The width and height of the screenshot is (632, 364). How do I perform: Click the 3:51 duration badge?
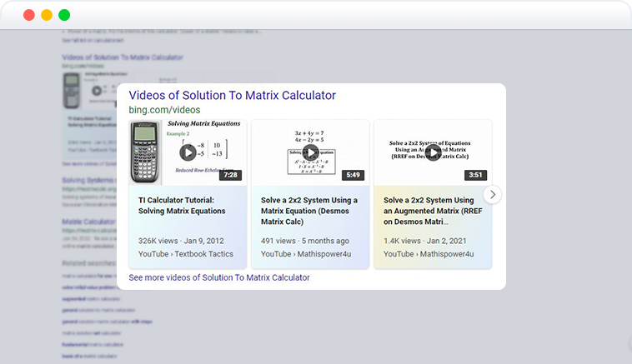click(475, 175)
